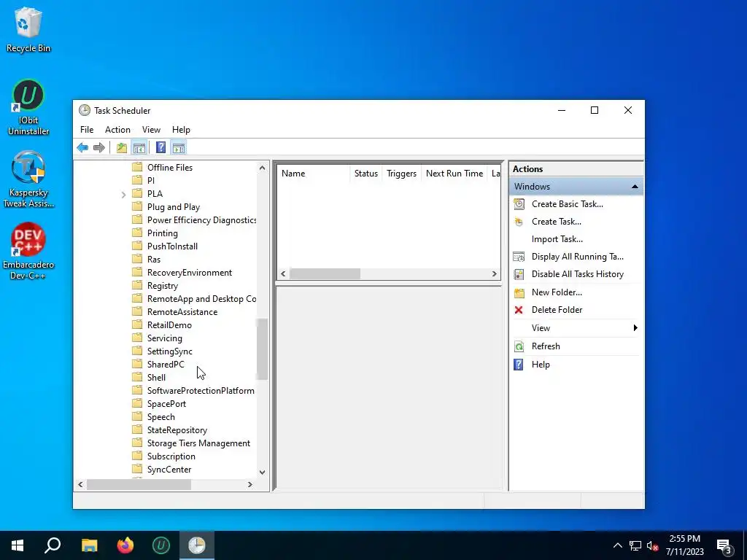Click Create Basic Task... action

[x=567, y=204]
